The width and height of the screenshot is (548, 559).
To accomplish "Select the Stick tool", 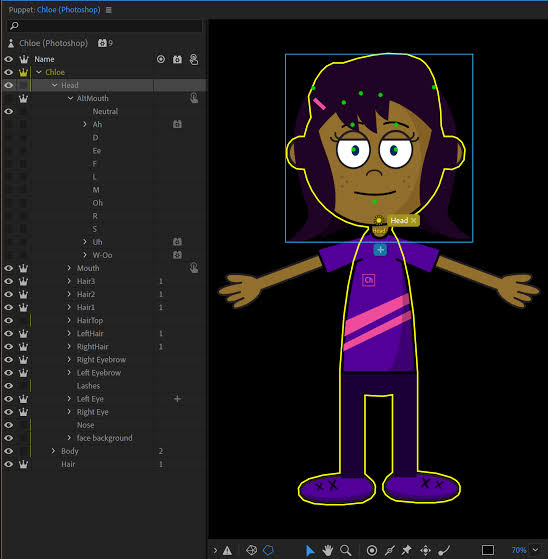I will click(390, 550).
